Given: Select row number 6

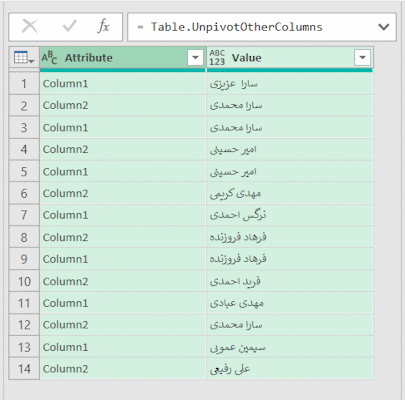Looking at the screenshot, I should click(24, 193).
